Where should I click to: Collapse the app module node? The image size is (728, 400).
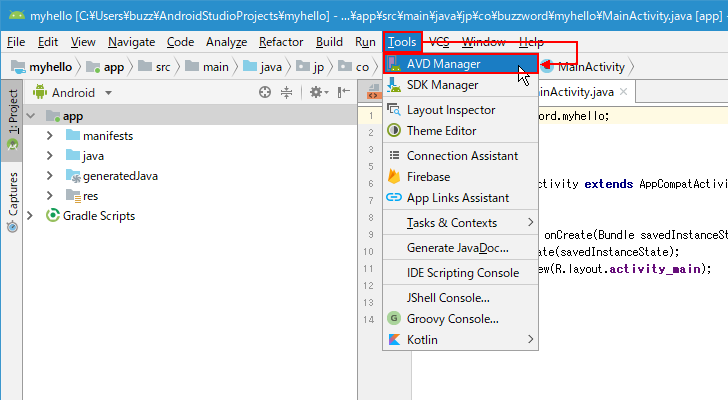point(31,116)
